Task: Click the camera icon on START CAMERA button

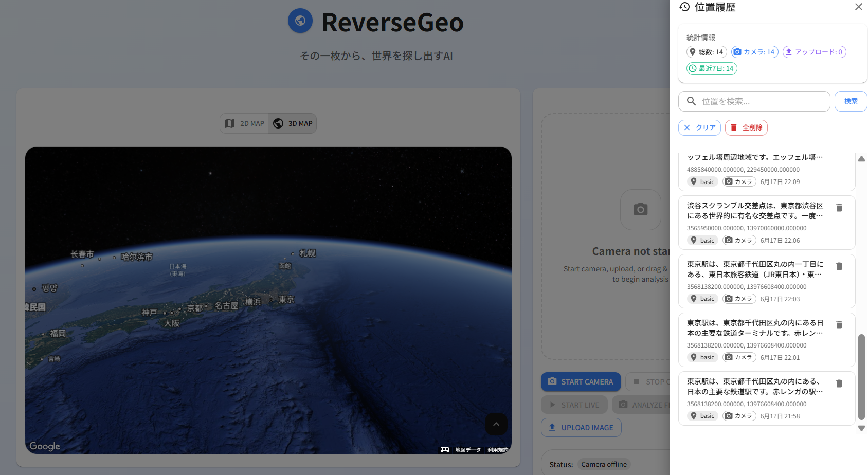Action: click(552, 381)
